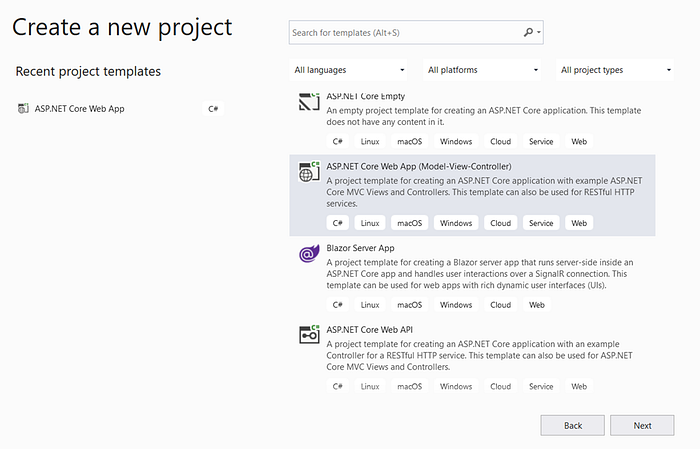Click the macOS tag under ASP.NET Core Empty
This screenshot has width=700, height=449.
[410, 141]
